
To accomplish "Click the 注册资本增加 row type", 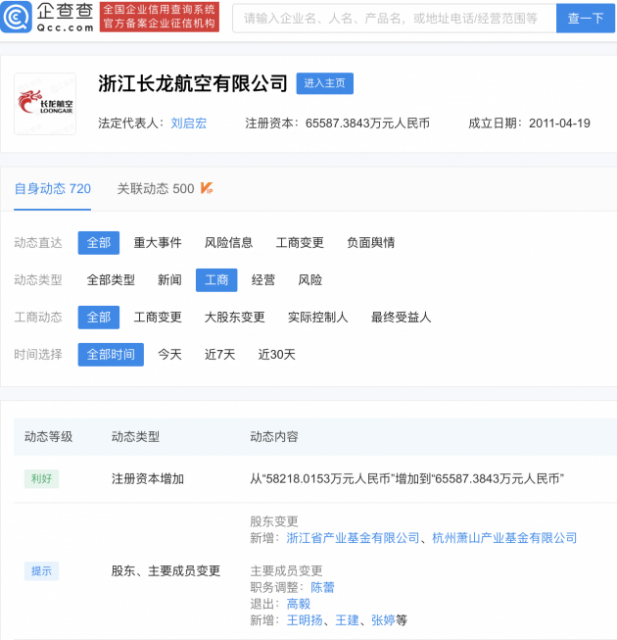I will click(148, 478).
